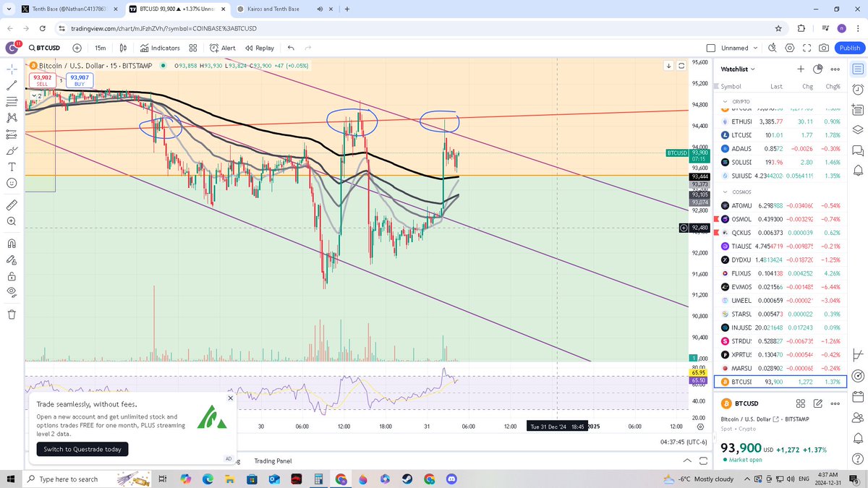
Task: Activate the zoom in tool
Action: pyautogui.click(x=12, y=221)
